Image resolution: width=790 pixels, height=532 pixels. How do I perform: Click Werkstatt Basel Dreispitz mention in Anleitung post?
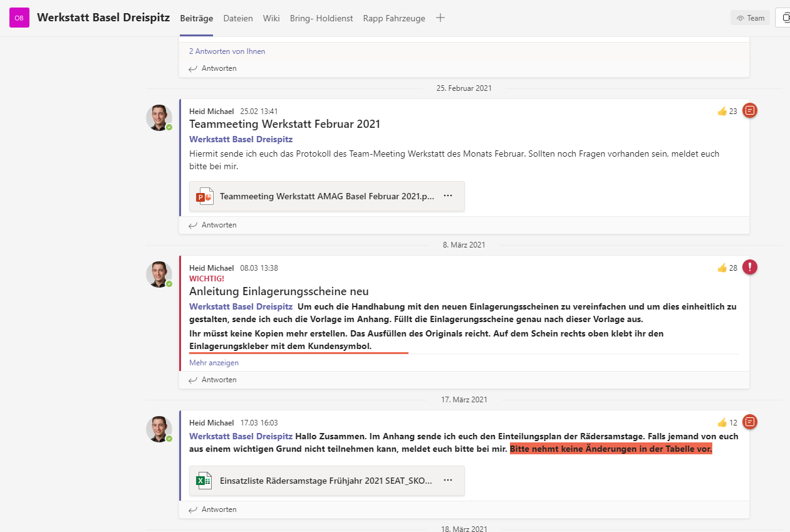[x=241, y=306]
